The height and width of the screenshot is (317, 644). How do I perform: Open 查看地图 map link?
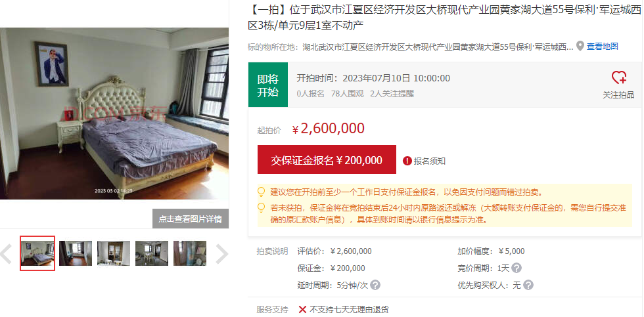pos(602,47)
